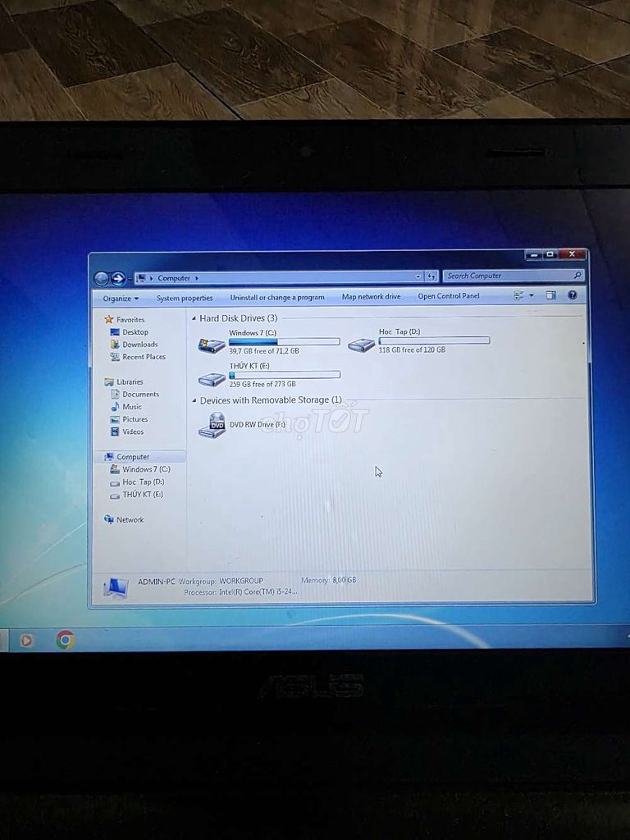The width and height of the screenshot is (630, 840).
Task: Open the media player taskbar icon
Action: (26, 640)
